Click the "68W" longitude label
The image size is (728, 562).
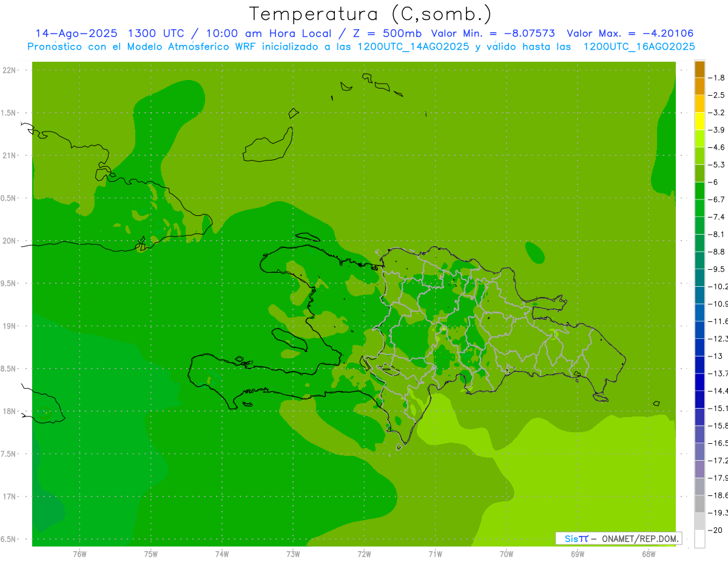(x=649, y=554)
